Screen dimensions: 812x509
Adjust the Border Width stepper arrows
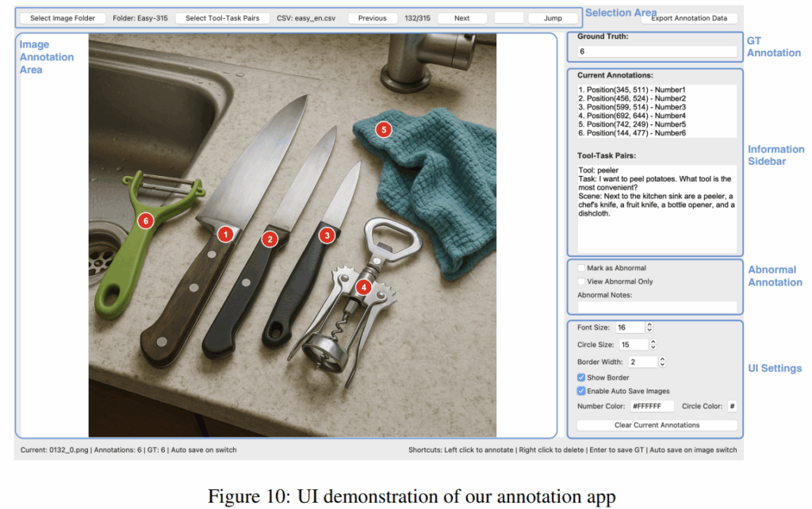pos(662,362)
